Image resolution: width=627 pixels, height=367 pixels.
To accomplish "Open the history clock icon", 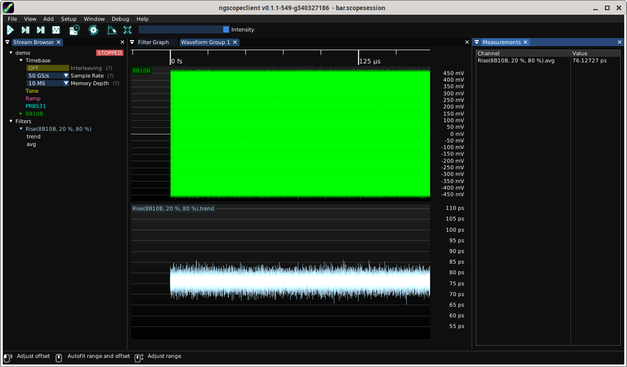I will pos(74,30).
